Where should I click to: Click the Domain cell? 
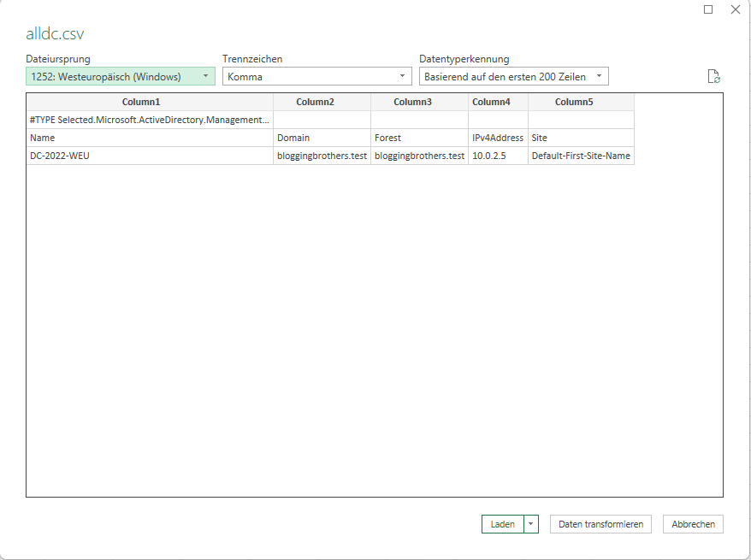pos(322,138)
